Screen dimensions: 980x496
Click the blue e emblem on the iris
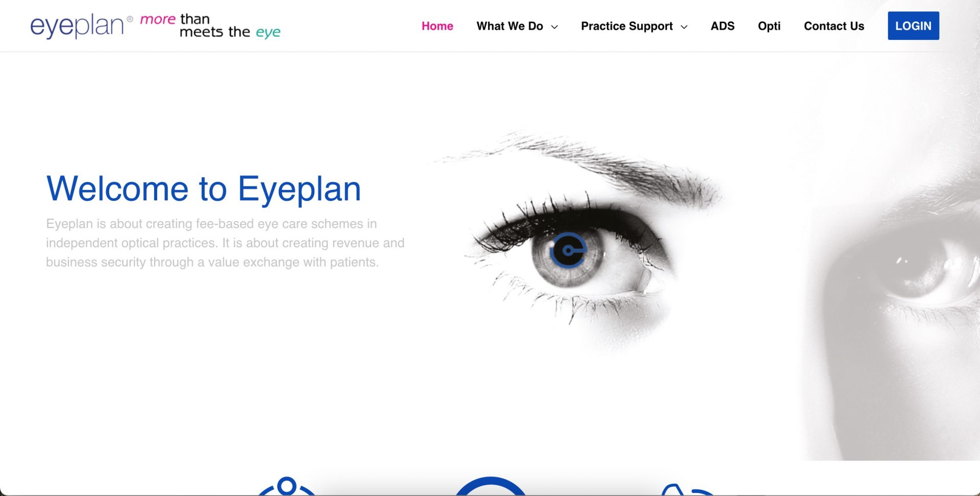[569, 250]
